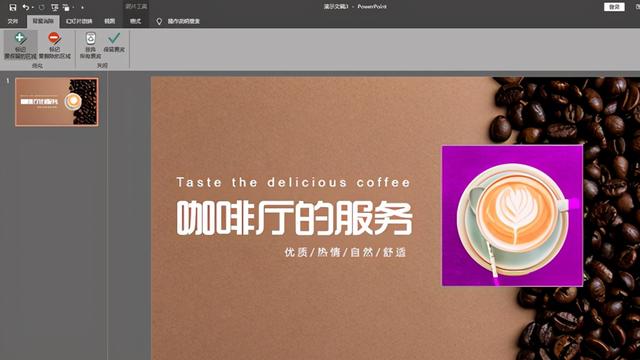The width and height of the screenshot is (640, 360).
Task: Select slide 1 thumbnail in slide panel
Action: (57, 102)
